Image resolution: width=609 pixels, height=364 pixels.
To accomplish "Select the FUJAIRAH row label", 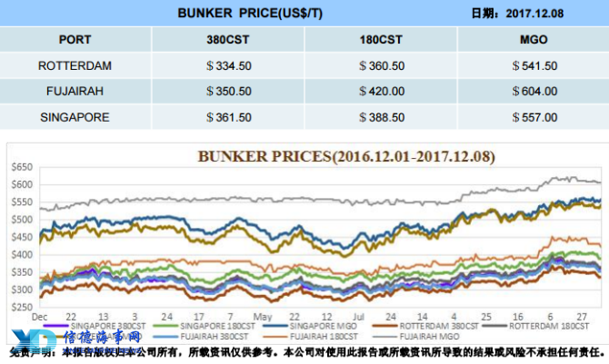I will [75, 91].
